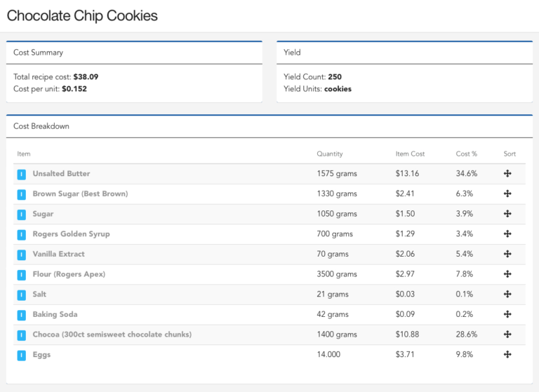Image resolution: width=539 pixels, height=392 pixels.
Task: Open the Brown Sugar (Best Brown) item
Action: [x=80, y=194]
